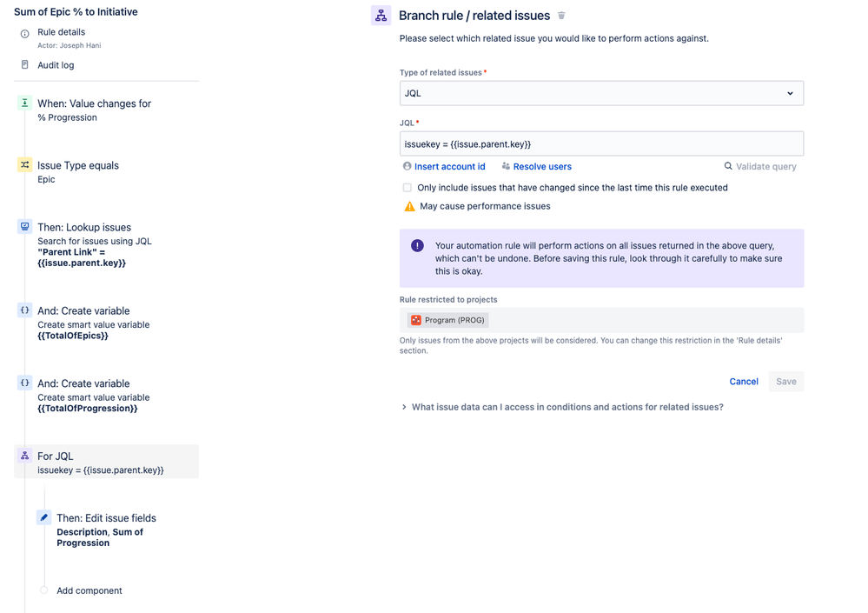Click the Resolve users people icon

click(x=506, y=166)
